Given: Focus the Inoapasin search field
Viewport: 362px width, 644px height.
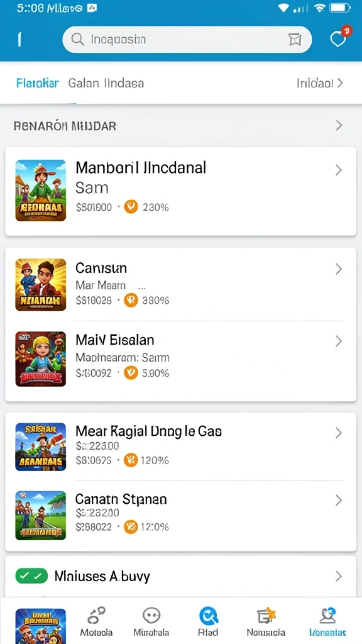Looking at the screenshot, I should pyautogui.click(x=187, y=40).
